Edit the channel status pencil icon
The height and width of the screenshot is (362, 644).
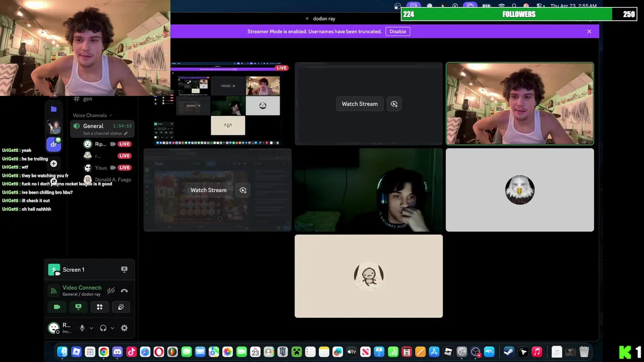(x=126, y=133)
